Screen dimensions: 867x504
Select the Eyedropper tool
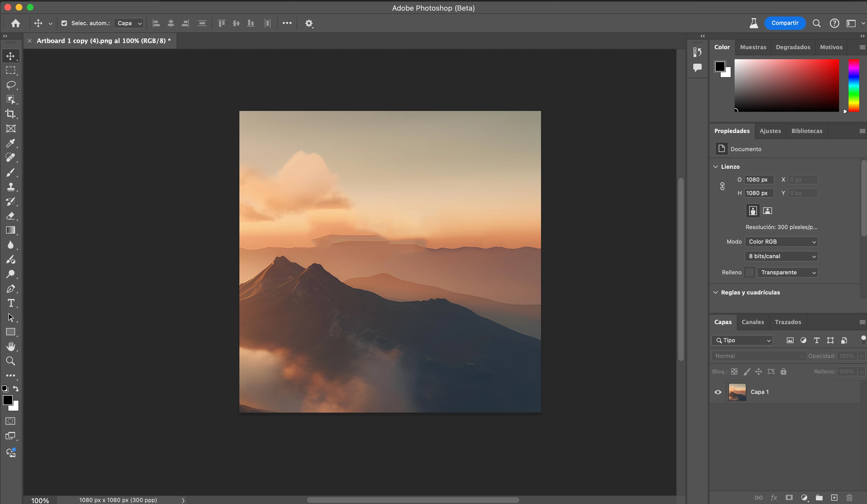[11, 143]
